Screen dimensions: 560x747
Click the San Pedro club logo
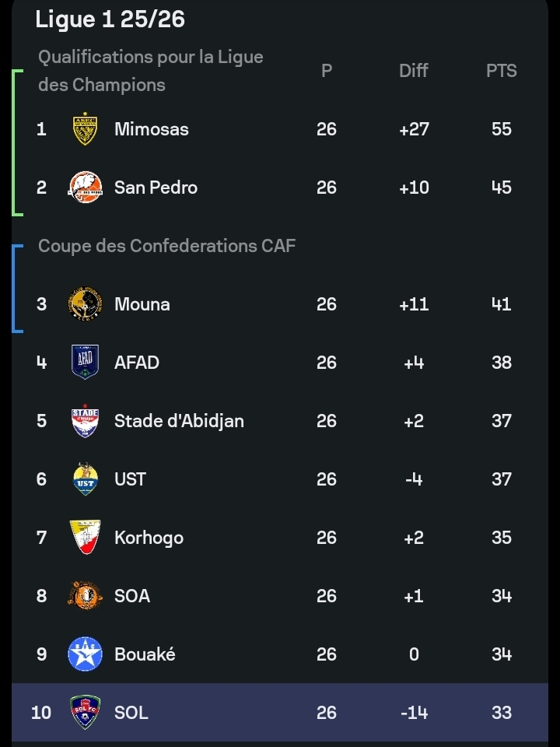[x=85, y=188]
